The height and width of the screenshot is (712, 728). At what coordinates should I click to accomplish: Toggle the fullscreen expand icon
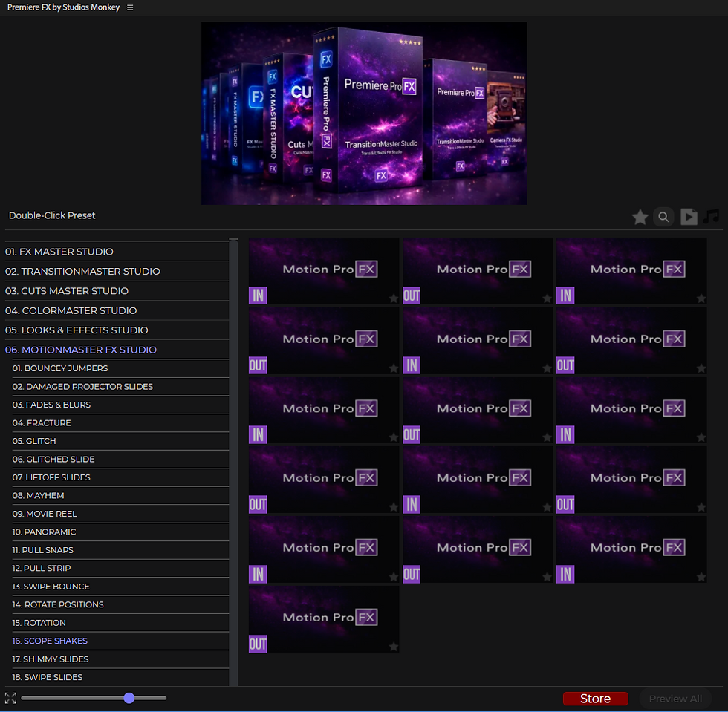10,698
